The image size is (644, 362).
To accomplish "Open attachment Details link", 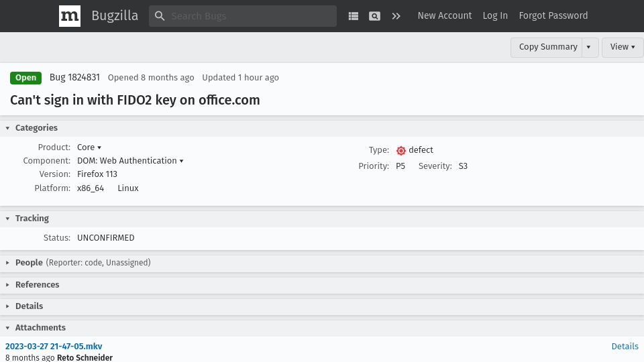I will [x=625, y=347].
